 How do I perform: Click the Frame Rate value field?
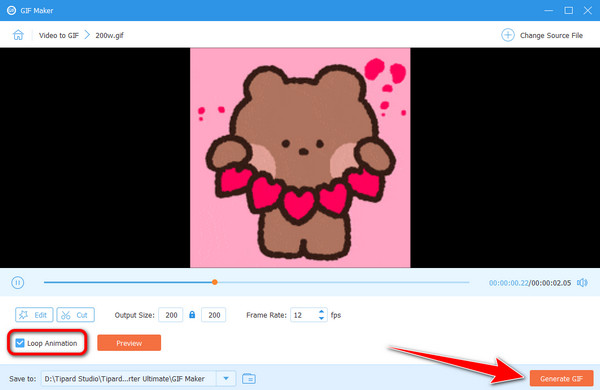click(x=304, y=315)
